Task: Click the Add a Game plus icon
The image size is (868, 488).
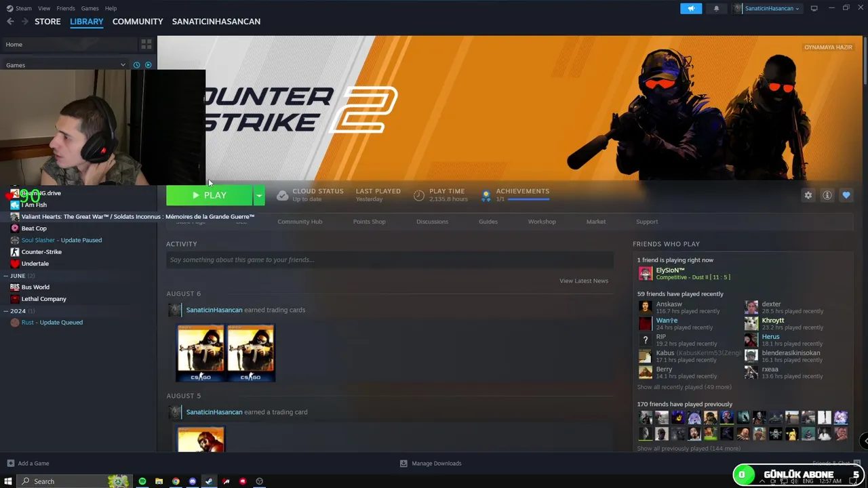Action: click(10, 464)
